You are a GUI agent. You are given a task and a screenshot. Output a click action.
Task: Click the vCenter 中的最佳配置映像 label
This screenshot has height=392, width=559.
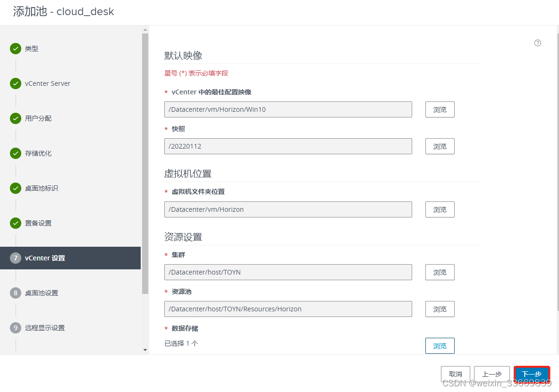tap(212, 92)
